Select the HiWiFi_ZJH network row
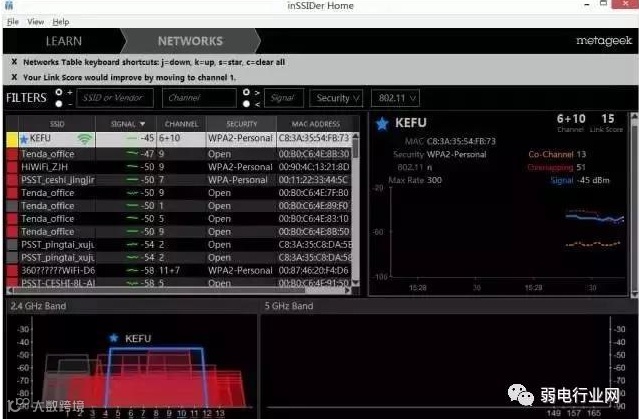The image size is (639, 419). (x=179, y=167)
